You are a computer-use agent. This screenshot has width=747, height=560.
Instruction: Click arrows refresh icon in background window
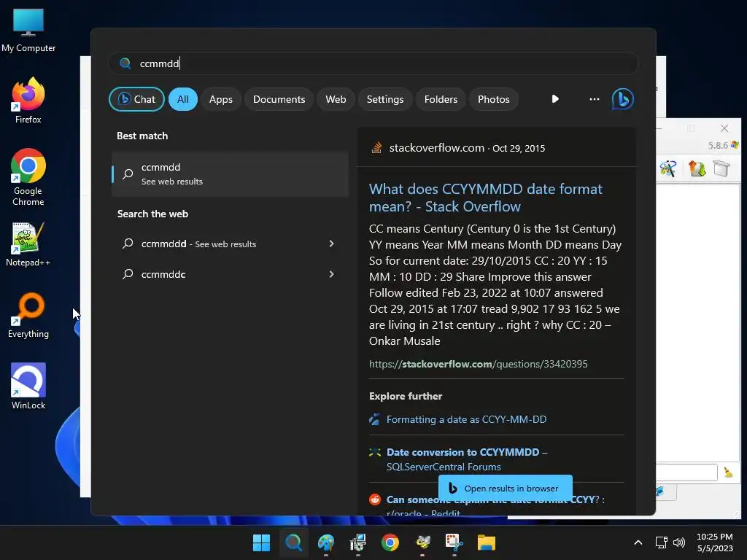coord(697,168)
